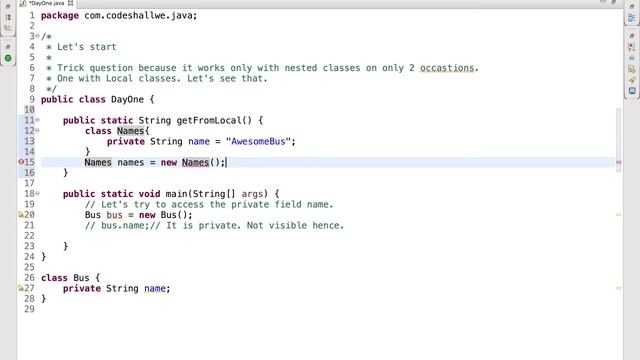Click the main method name on line 18
This screenshot has width=640, height=360.
pyautogui.click(x=176, y=194)
